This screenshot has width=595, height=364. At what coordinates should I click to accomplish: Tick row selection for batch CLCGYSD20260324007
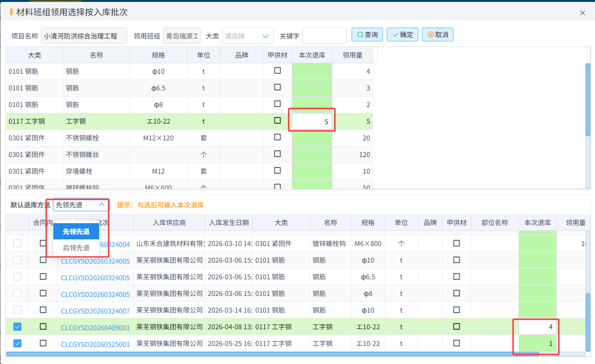[17, 310]
